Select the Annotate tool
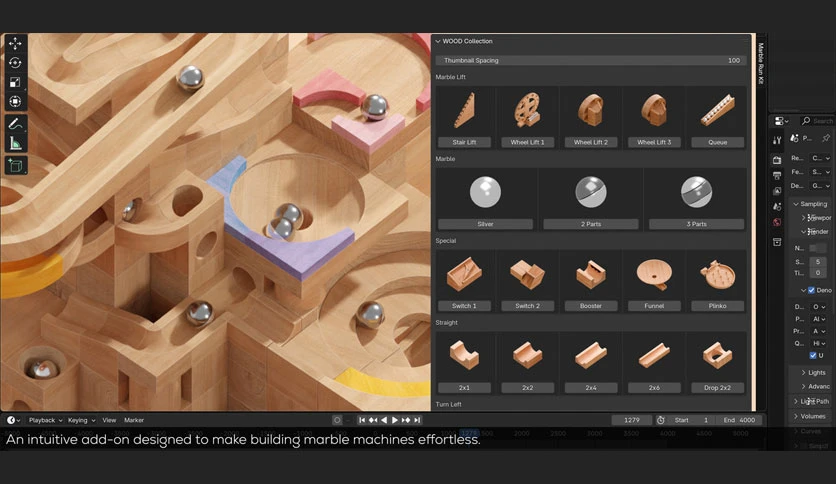This screenshot has height=484, width=836. tap(15, 124)
